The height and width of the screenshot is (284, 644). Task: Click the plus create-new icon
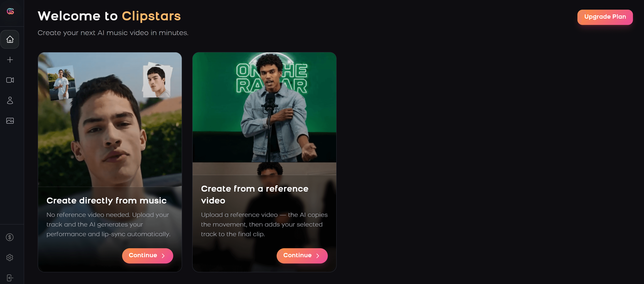[10, 60]
